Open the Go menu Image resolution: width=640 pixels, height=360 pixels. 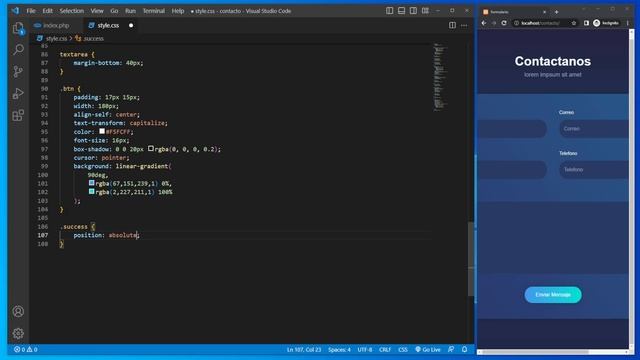click(x=114, y=11)
